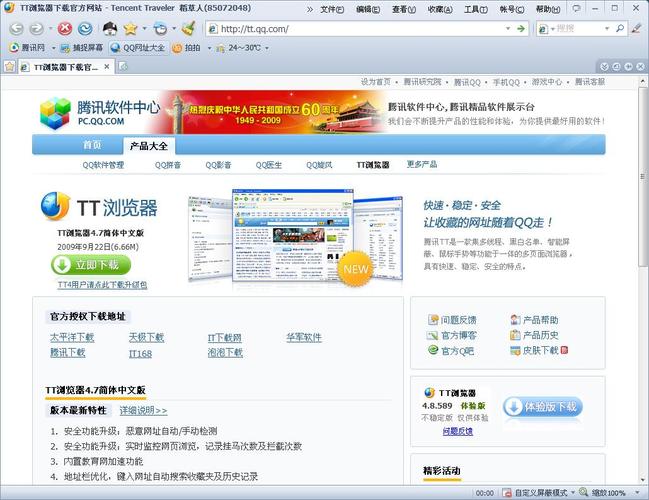This screenshot has height=500, width=649.
Task: Click the TT browser screenshot preview image
Action: pyautogui.click(x=296, y=236)
